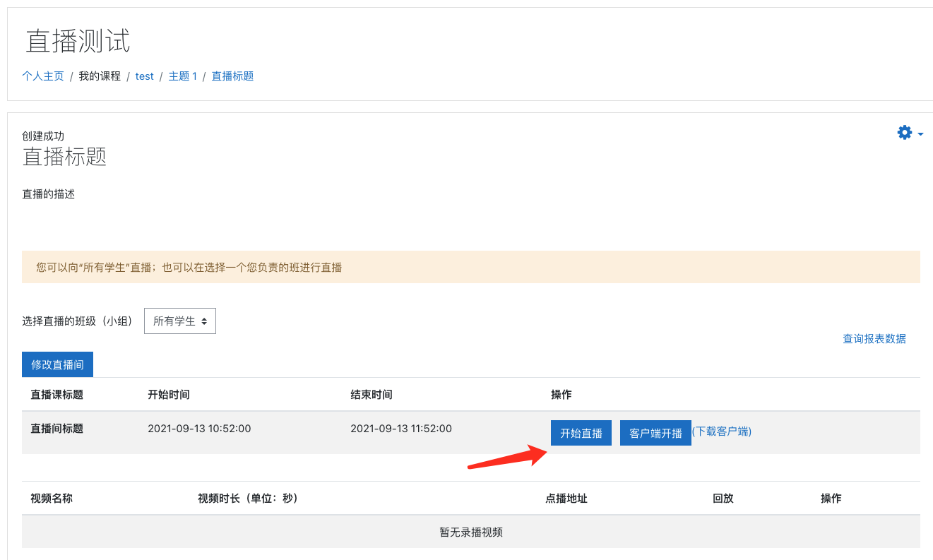Click the 回放 column header
This screenshot has height=560, width=933.
(723, 498)
